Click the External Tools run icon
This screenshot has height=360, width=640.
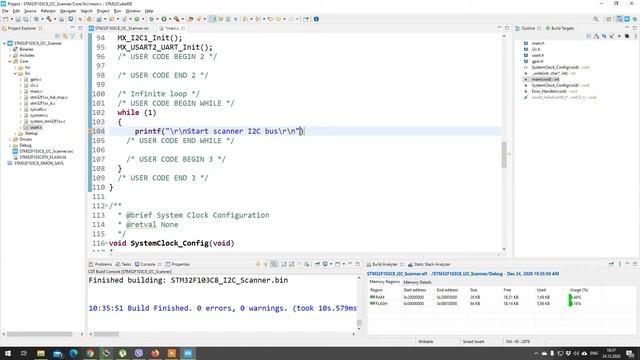(176, 19)
